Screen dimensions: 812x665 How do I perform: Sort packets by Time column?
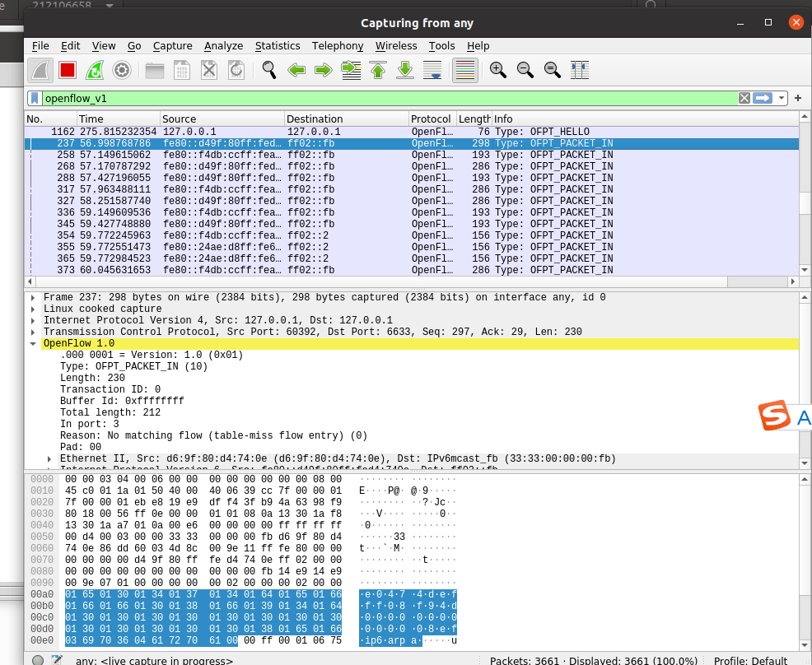tap(118, 119)
